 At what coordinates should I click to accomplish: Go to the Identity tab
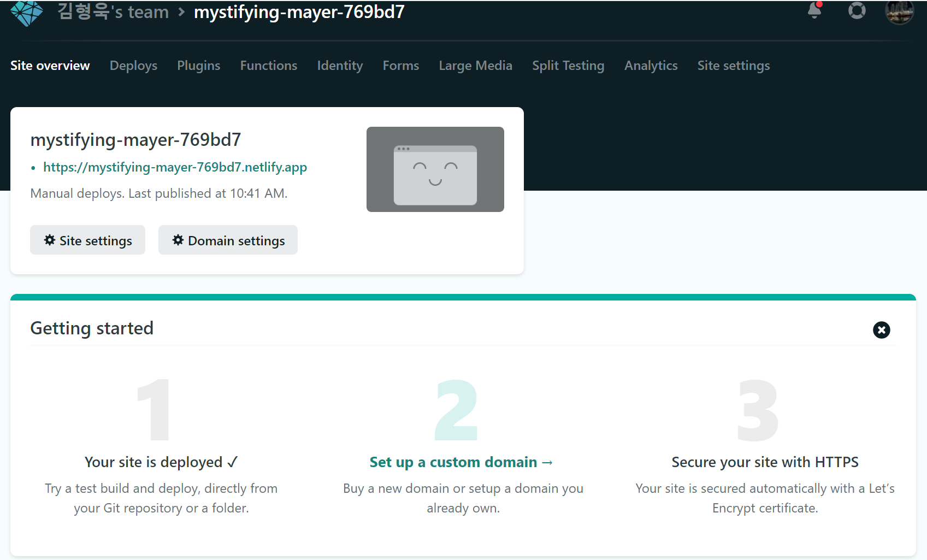(x=340, y=66)
